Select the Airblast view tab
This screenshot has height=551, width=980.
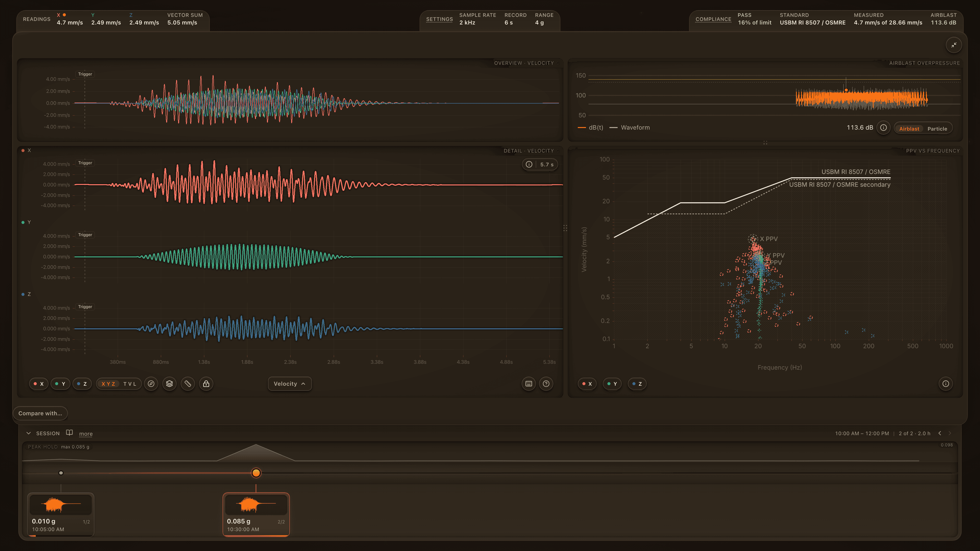point(909,129)
